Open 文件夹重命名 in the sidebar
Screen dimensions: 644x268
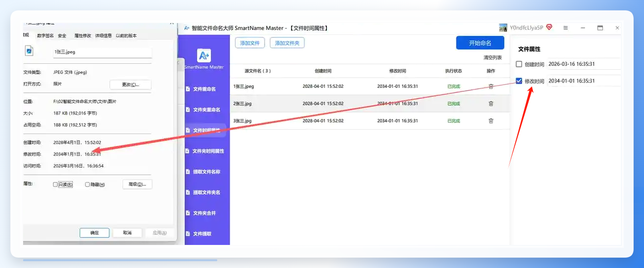pyautogui.click(x=204, y=109)
